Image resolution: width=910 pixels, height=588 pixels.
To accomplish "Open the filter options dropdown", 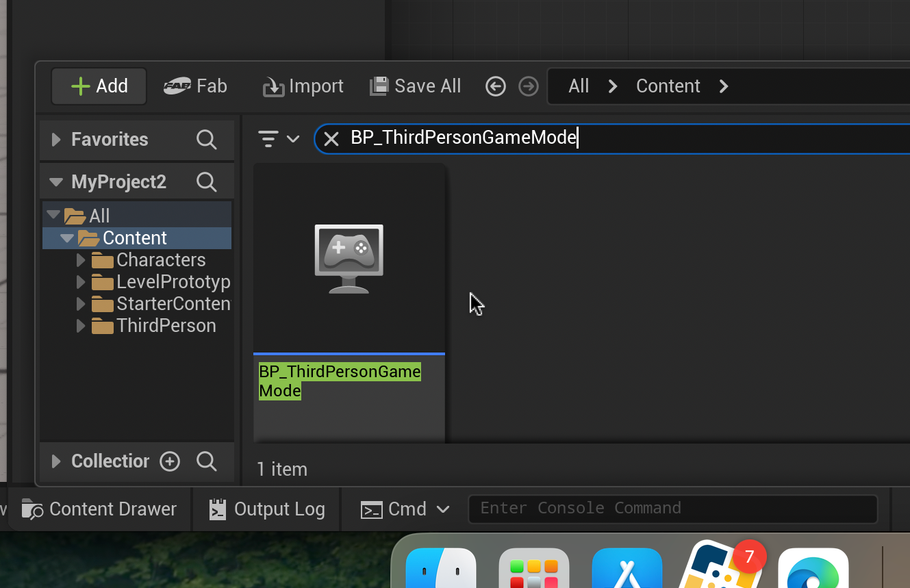I will pyautogui.click(x=279, y=139).
